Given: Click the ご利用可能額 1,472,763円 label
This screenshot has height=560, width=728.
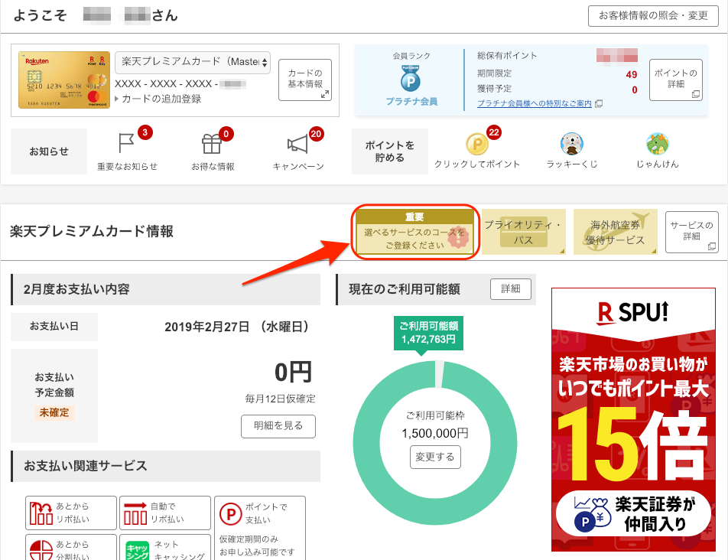Looking at the screenshot, I should pos(429,333).
